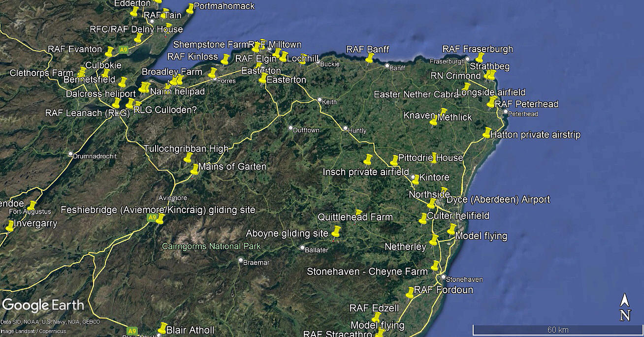Click the Braemar town dot marker
The width and height of the screenshot is (644, 337).
point(241,260)
